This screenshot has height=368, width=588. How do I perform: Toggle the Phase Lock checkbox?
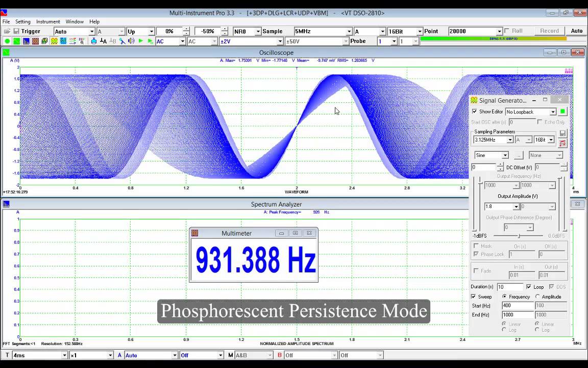[476, 254]
